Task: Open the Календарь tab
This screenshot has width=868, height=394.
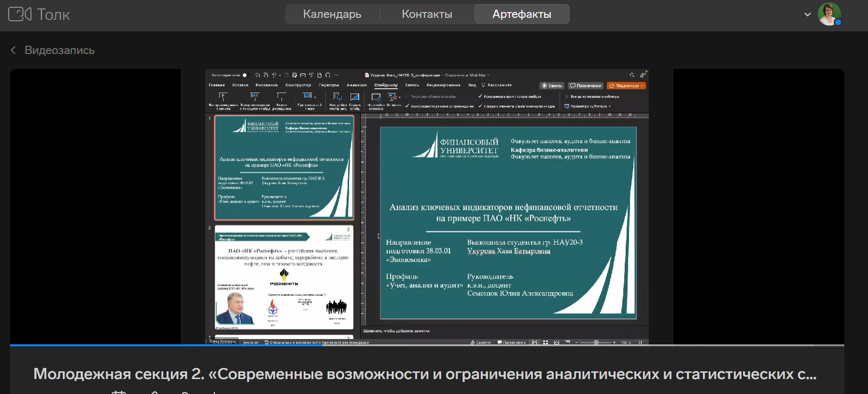Action: point(332,14)
